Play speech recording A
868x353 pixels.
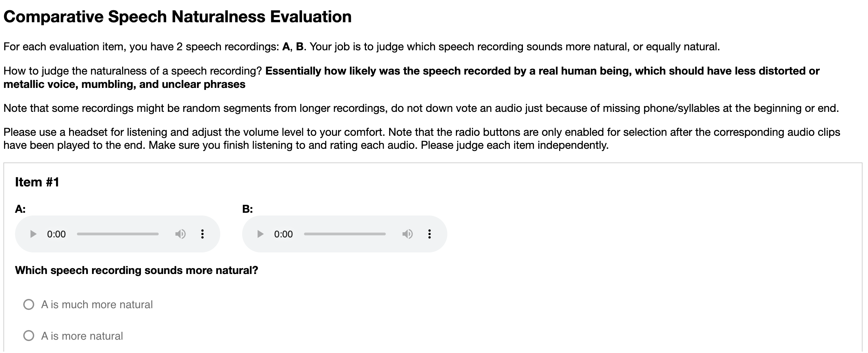pyautogui.click(x=33, y=234)
